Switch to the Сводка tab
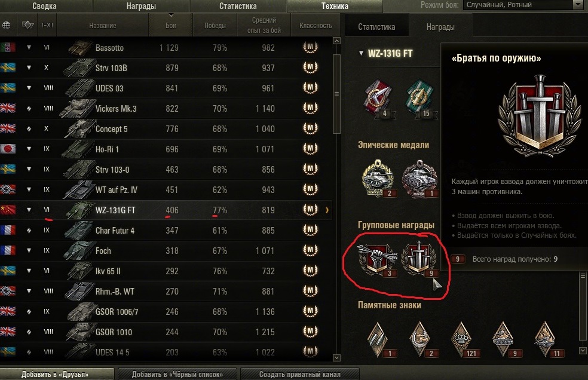588x380 pixels. [x=44, y=6]
